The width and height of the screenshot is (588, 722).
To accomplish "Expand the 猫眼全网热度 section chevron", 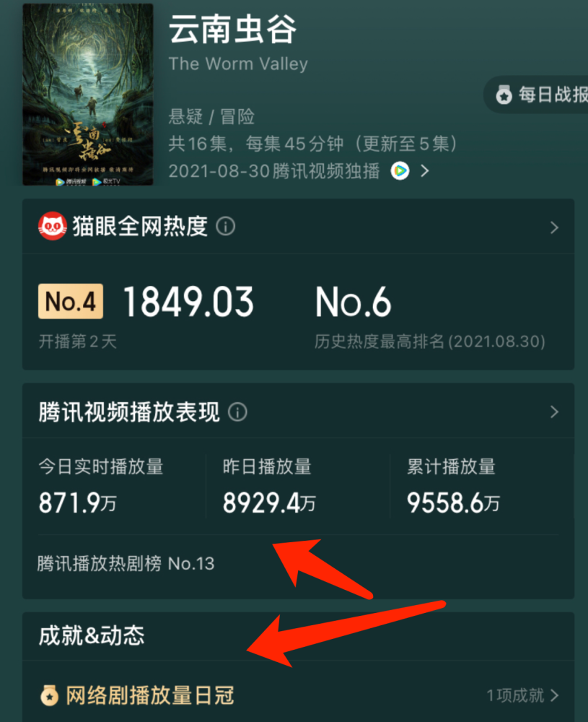I will (554, 227).
